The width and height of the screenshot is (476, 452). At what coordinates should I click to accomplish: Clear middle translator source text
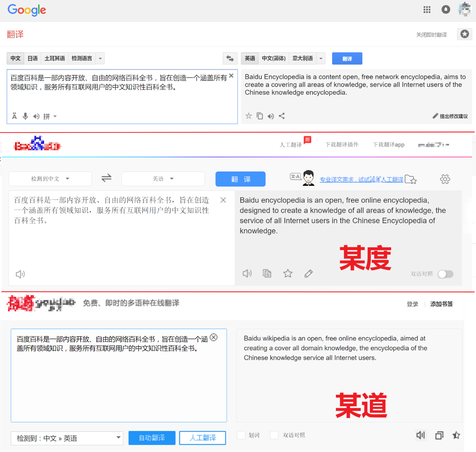click(x=223, y=200)
